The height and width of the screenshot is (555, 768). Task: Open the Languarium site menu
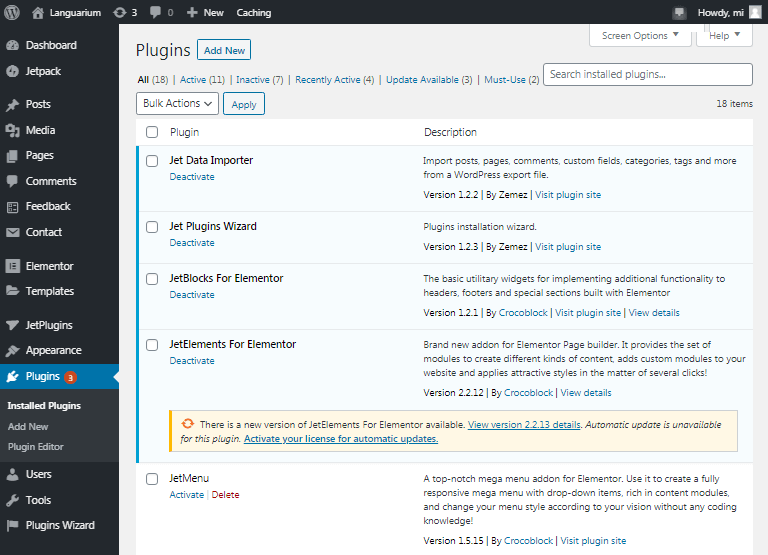(67, 13)
